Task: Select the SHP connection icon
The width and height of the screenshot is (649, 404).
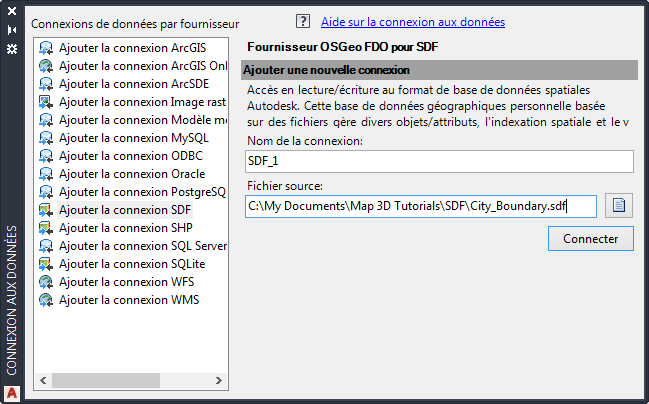Action: click(46, 228)
